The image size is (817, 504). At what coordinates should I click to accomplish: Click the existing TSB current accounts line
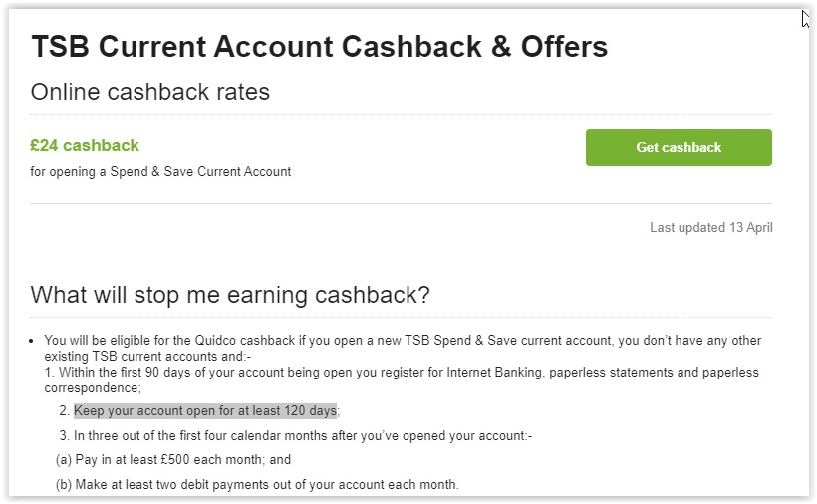147,357
